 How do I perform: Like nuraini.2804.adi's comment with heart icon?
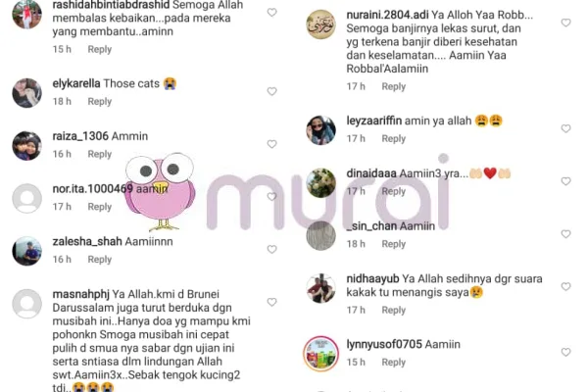pos(565,23)
